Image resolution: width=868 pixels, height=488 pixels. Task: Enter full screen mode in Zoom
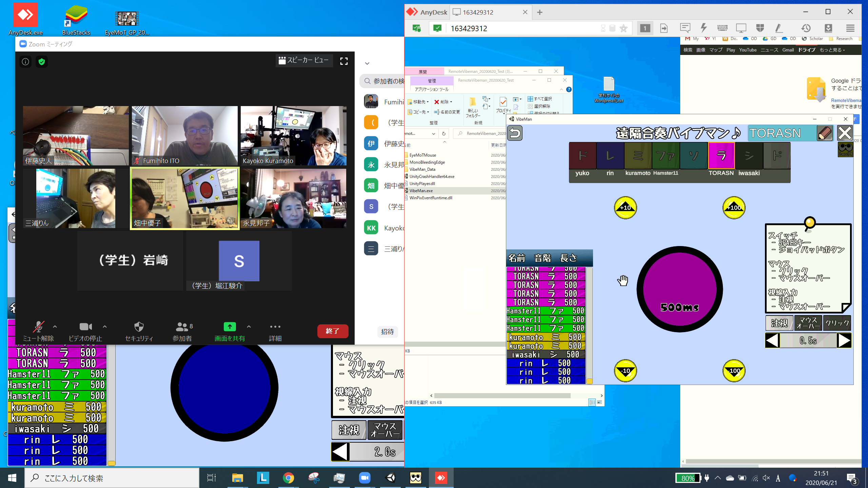pos(344,61)
